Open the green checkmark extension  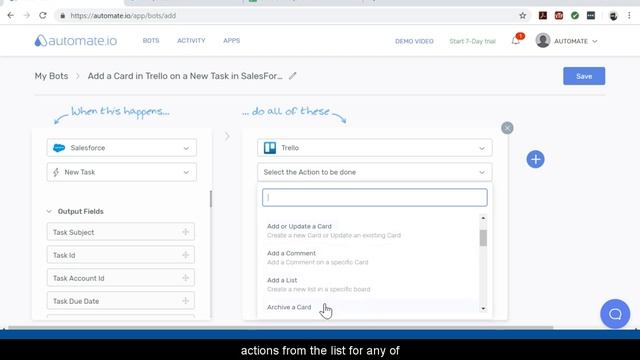tap(575, 16)
